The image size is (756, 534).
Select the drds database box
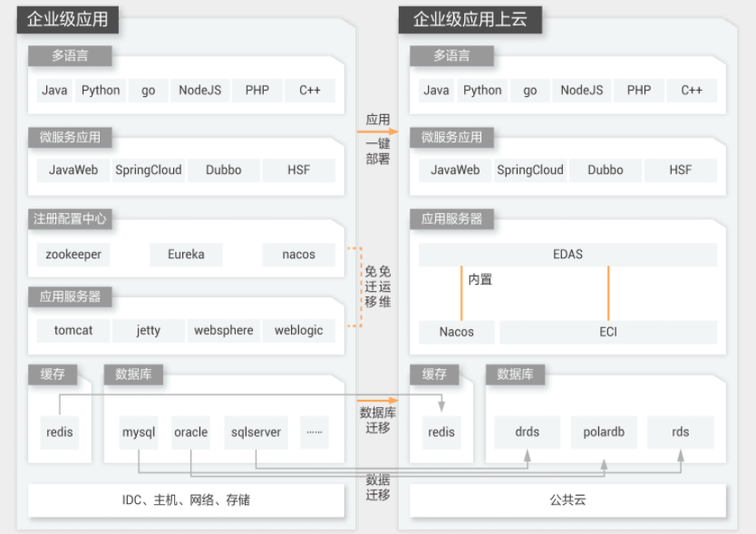[528, 432]
